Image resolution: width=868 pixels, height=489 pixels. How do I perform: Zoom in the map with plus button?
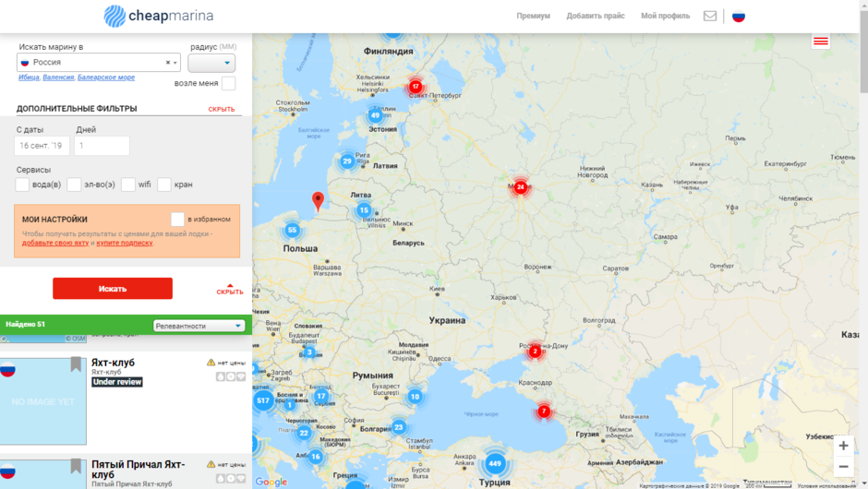point(843,446)
